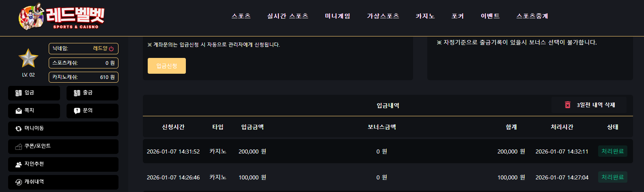Click 처리완료 status of 200,000 원 row
The image size is (644, 192).
pos(613,151)
